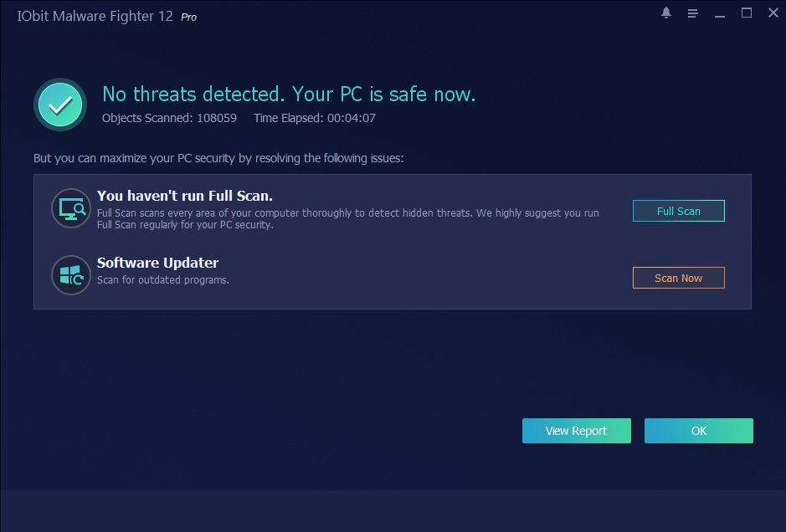Close the IObit Malware Fighter window
The width and height of the screenshot is (786, 532).
point(773,13)
